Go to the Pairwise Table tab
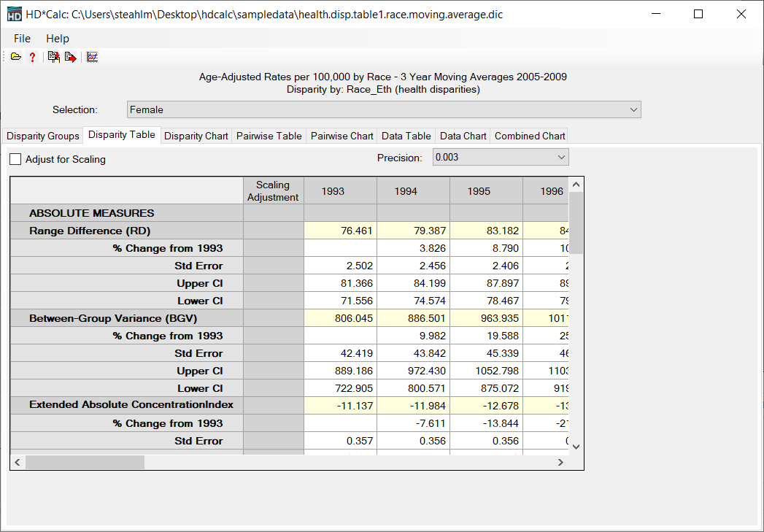The image size is (764, 532). coord(269,136)
